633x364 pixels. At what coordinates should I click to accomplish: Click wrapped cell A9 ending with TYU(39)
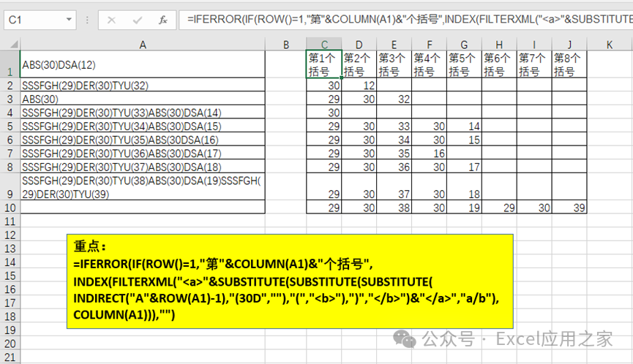point(143,187)
